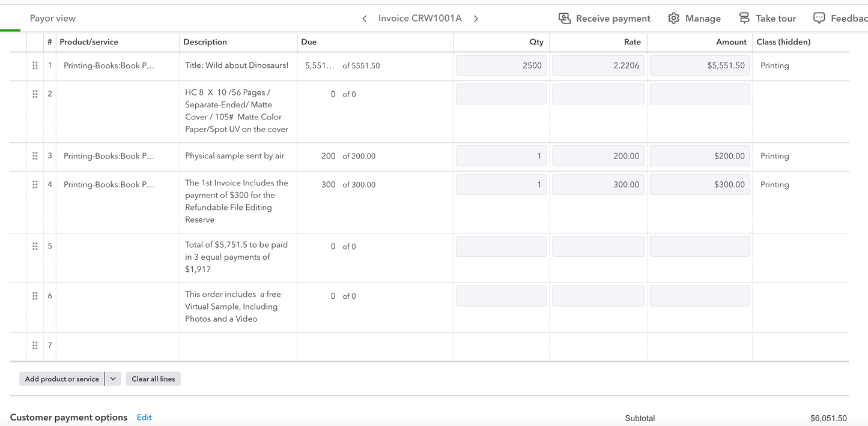Edit Amount field showing $300.00
This screenshot has height=426, width=868.
pos(700,185)
